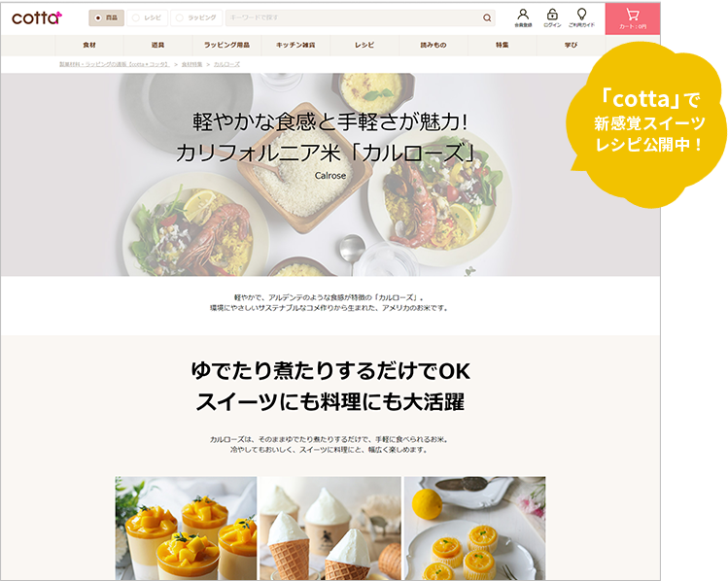Select the 商品 radio button
This screenshot has height=581, width=728.
point(106,17)
